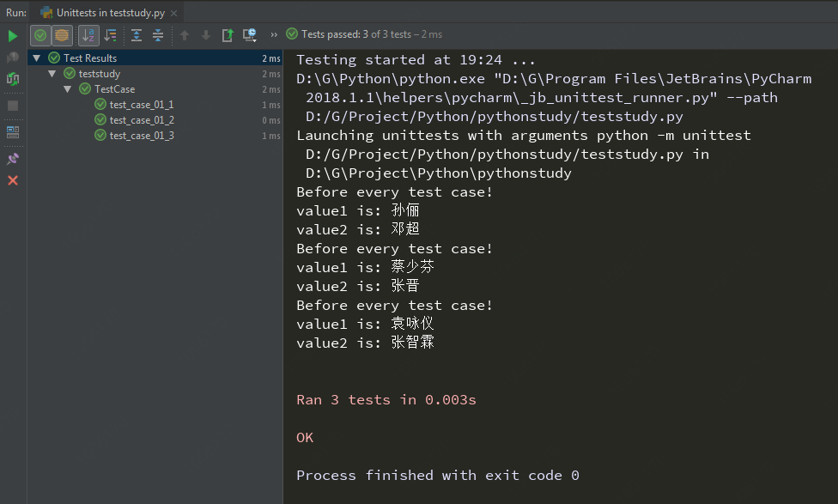838x504 pixels.
Task: Rerun the unit tests with green play icon
Action: 13,36
